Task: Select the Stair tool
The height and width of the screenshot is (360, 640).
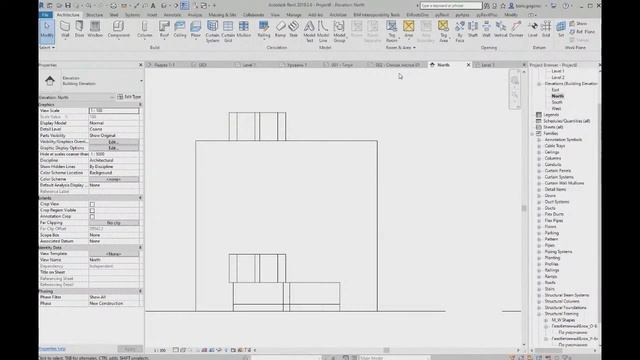Action: (x=293, y=30)
